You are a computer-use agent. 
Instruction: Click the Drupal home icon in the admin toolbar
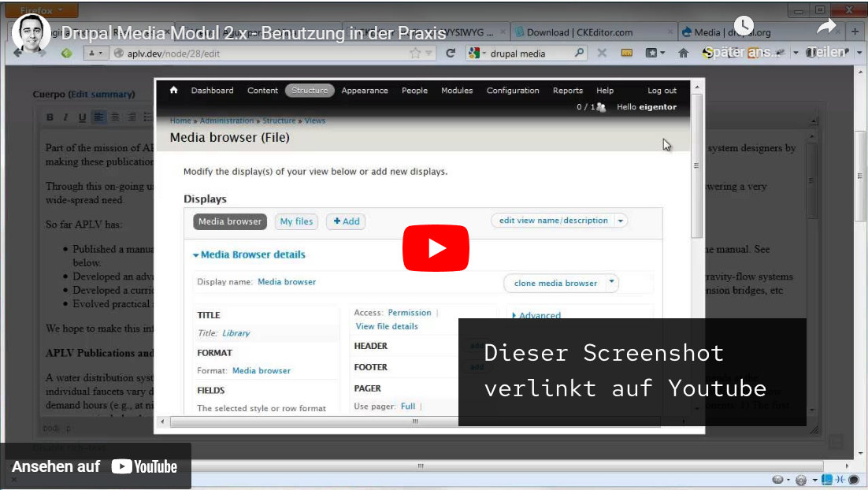(173, 90)
